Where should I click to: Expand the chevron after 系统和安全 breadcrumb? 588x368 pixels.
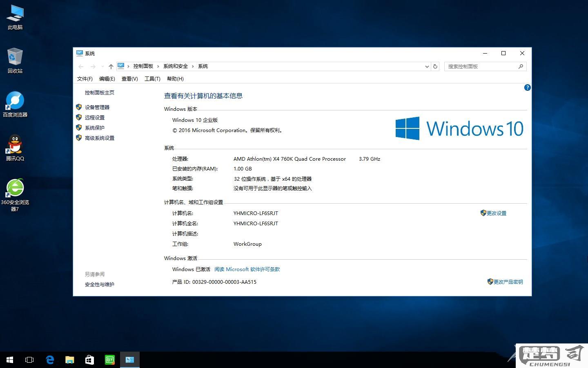193,66
